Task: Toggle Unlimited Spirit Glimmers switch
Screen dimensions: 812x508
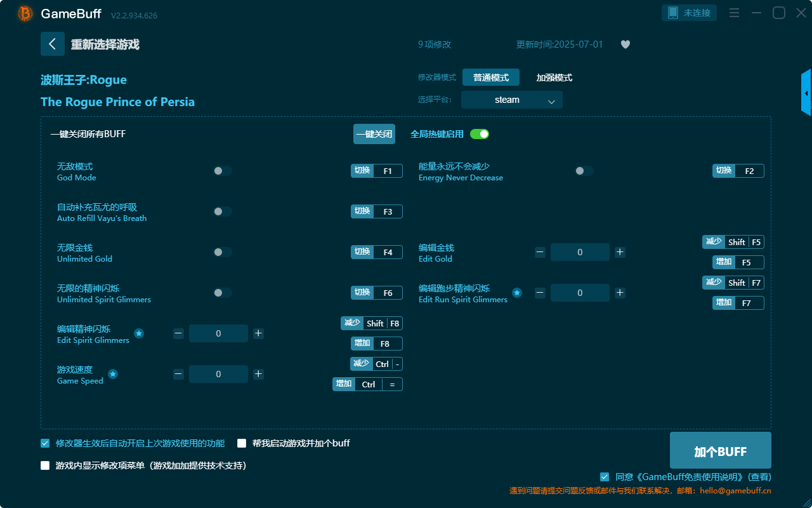Action: pyautogui.click(x=223, y=293)
